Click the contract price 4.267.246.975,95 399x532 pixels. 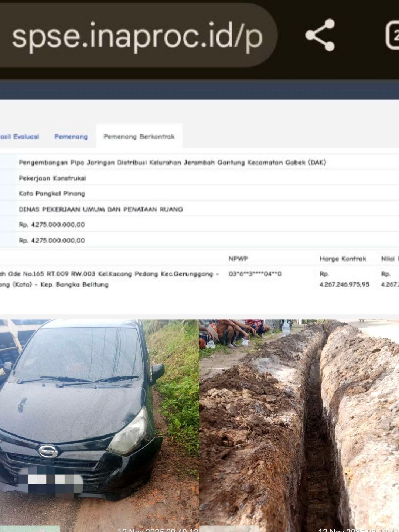(344, 284)
